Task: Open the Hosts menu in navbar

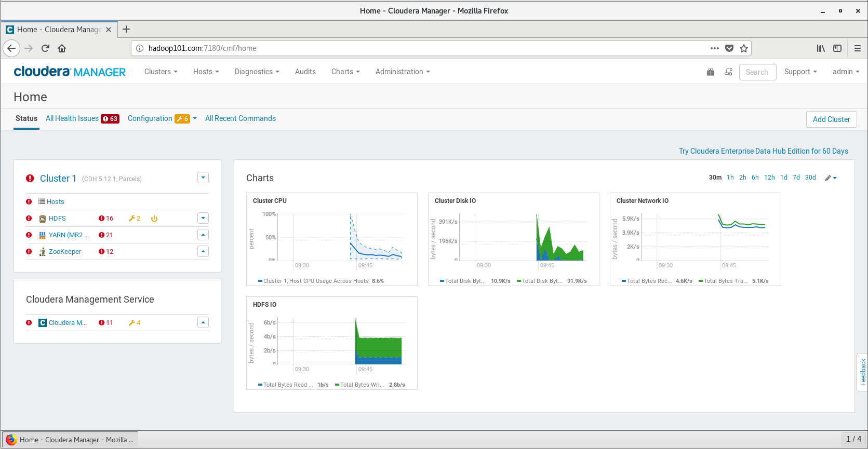Action: 206,72
